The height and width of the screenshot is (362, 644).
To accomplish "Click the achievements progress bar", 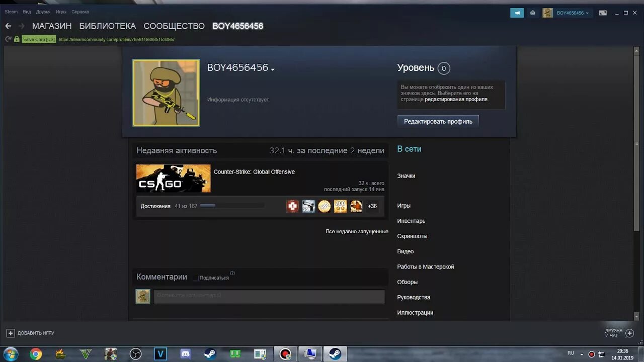I will tap(232, 206).
